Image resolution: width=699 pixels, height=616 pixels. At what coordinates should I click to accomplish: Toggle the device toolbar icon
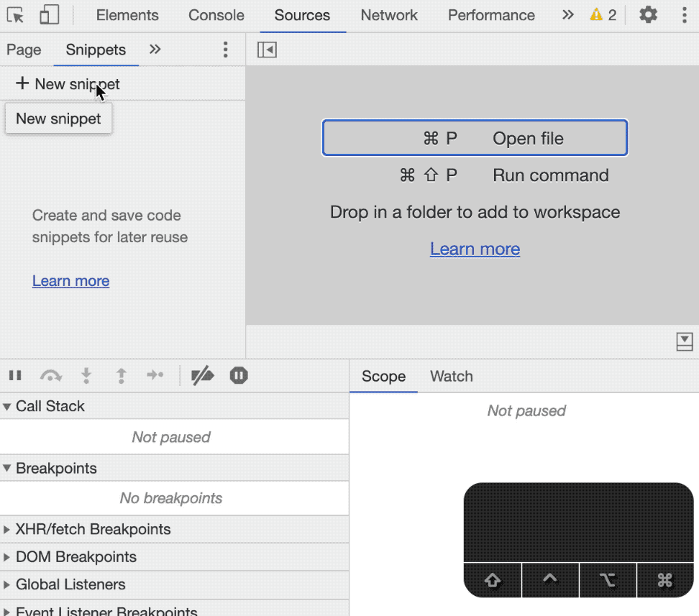click(x=49, y=15)
